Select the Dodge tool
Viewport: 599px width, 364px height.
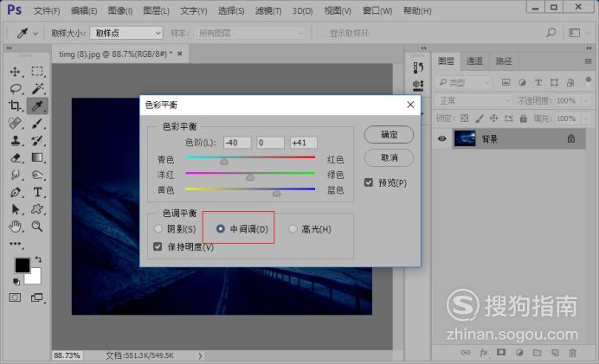pos(37,175)
